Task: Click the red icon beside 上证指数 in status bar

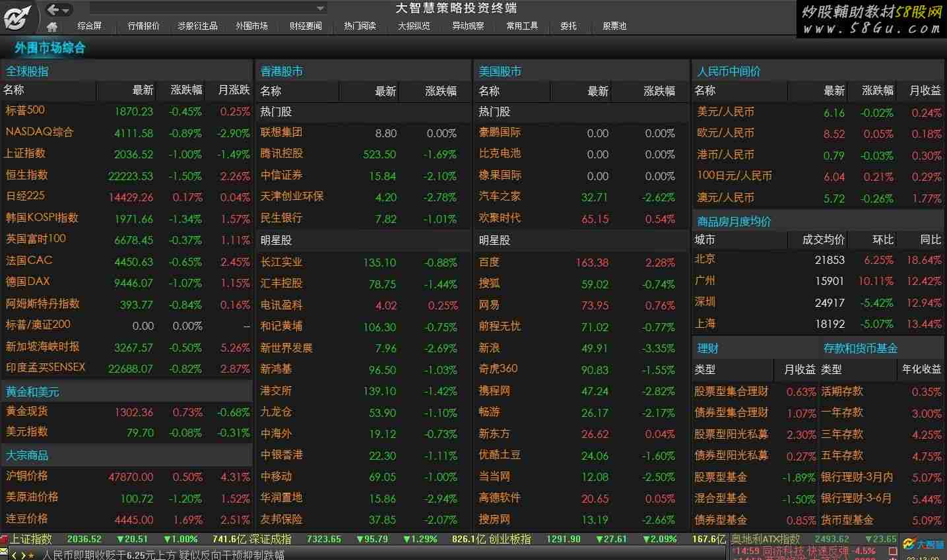Action: click(5, 539)
